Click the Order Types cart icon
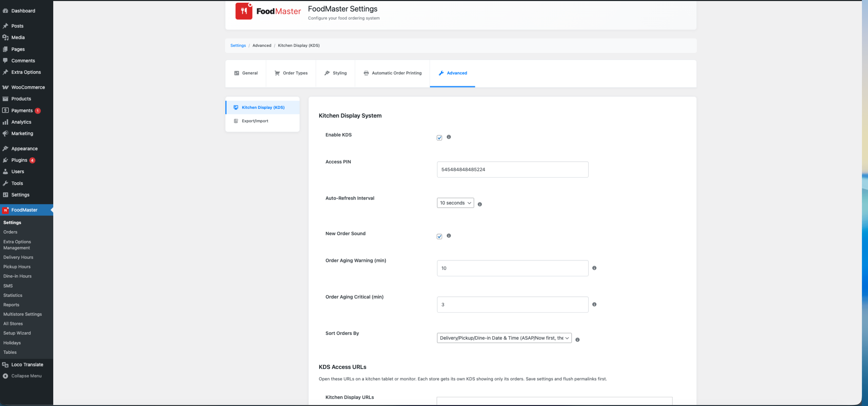 (277, 73)
